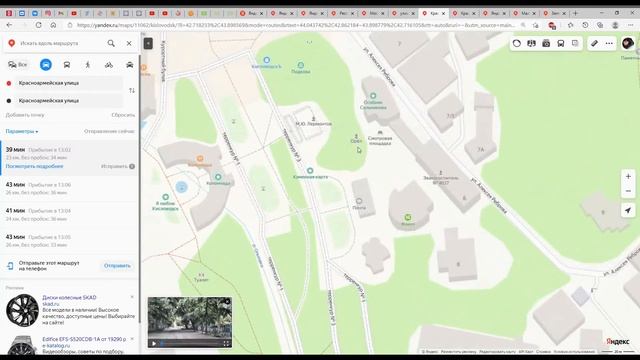Screen dimensions: 640x360
Task: Click the video preview progress bar
Action: click(x=190, y=343)
